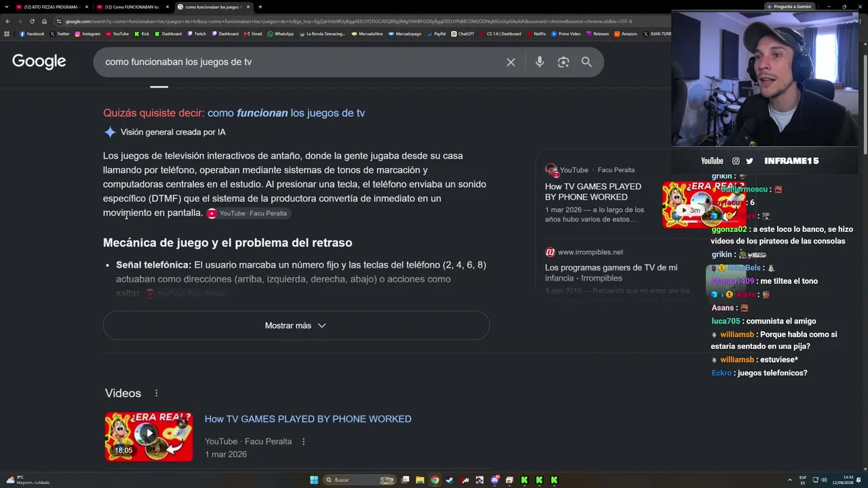Open the weather widget on the taskbar
868x488 pixels.
[27, 480]
